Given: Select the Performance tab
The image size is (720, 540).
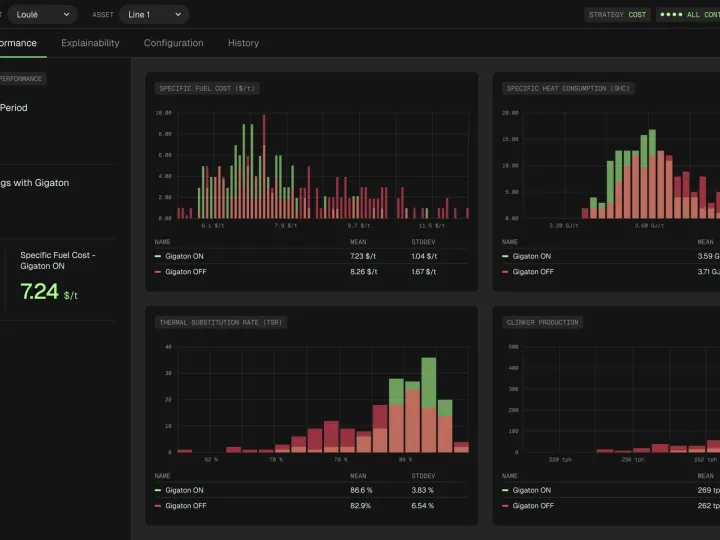Looking at the screenshot, I should coord(18,43).
